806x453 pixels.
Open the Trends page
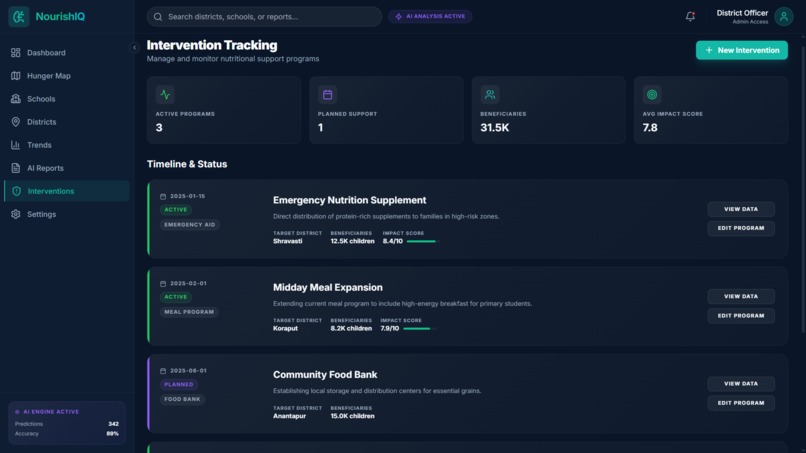pyautogui.click(x=67, y=145)
